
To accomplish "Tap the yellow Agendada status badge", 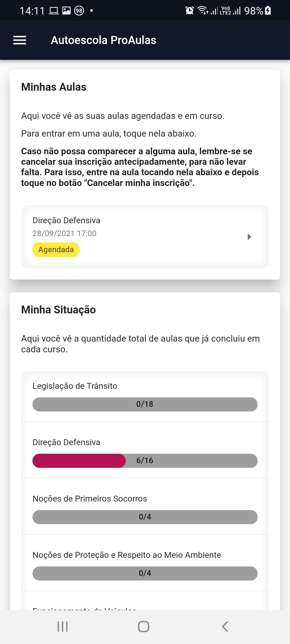I will click(x=56, y=250).
